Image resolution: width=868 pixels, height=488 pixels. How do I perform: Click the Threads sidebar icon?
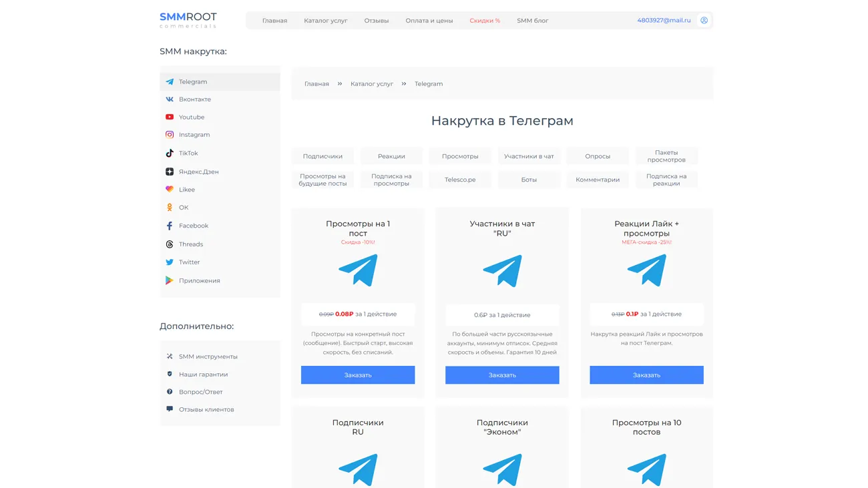click(170, 244)
